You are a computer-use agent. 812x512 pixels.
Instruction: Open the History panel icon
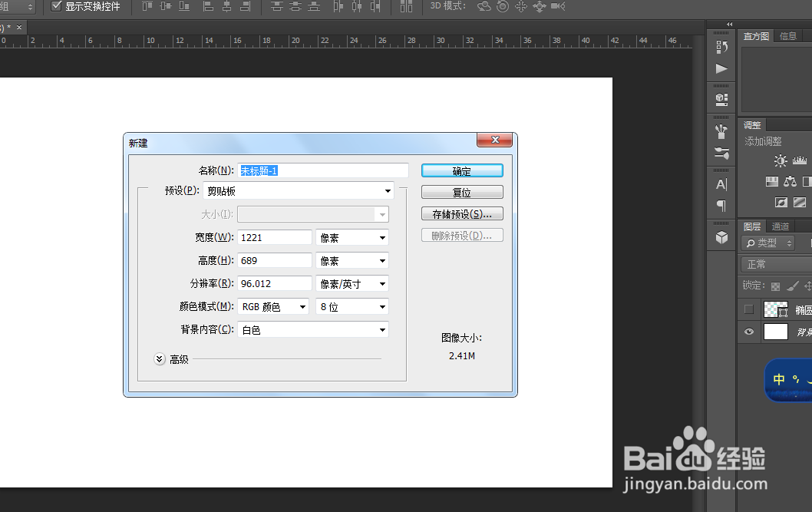coord(721,47)
